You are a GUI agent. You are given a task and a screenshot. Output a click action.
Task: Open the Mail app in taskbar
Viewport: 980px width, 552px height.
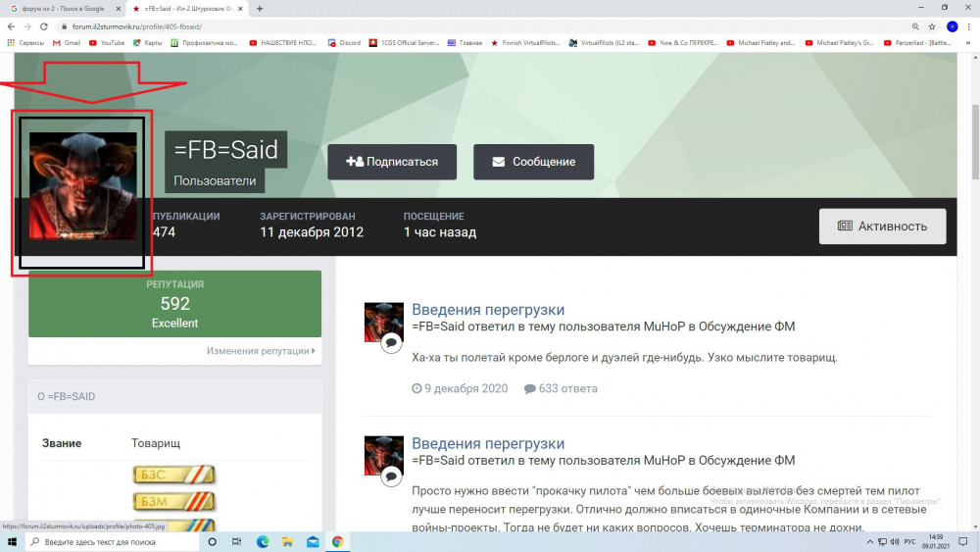(313, 542)
